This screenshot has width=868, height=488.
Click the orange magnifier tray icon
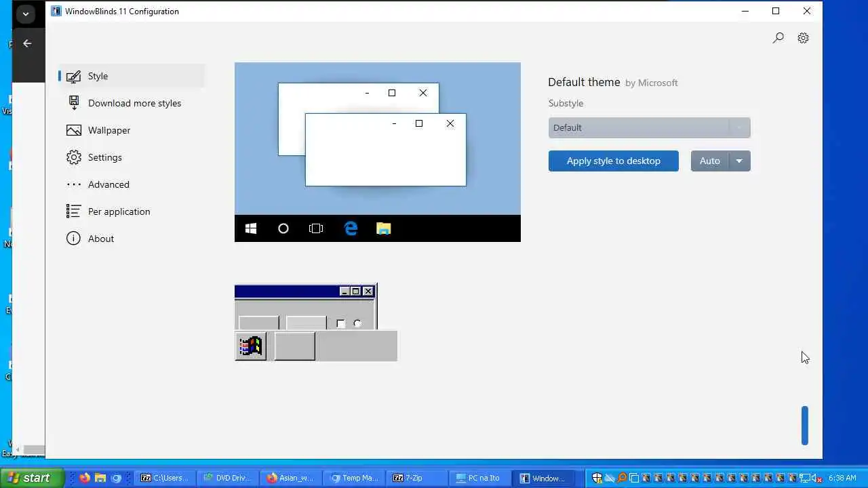[x=622, y=478]
